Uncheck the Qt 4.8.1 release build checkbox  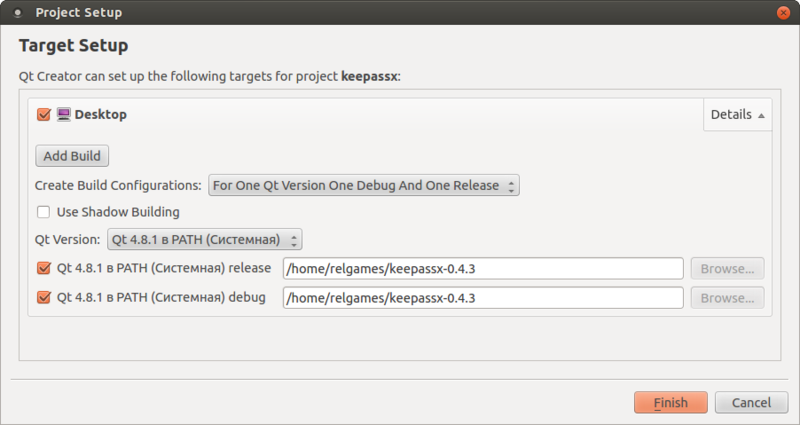click(44, 268)
